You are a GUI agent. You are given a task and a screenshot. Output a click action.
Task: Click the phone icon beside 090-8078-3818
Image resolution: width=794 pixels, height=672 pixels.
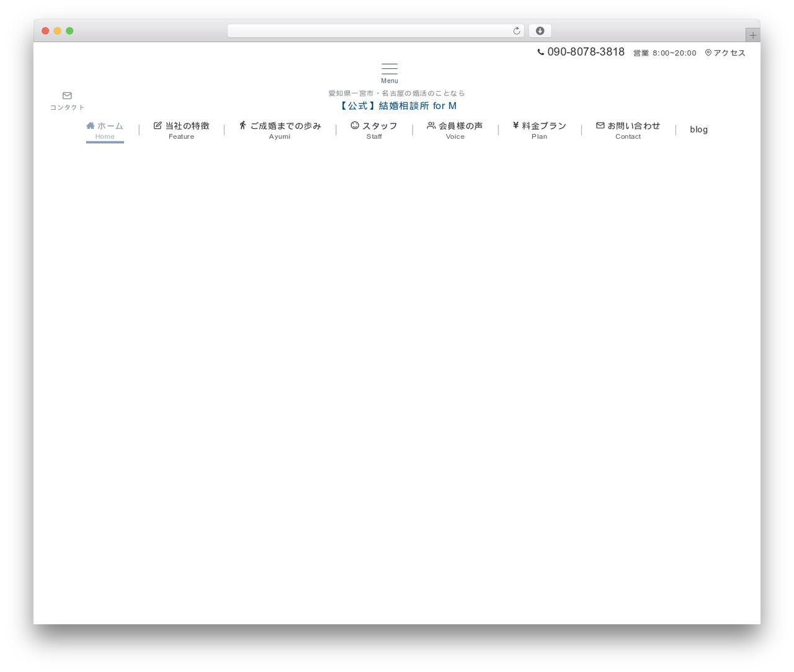[x=541, y=52]
